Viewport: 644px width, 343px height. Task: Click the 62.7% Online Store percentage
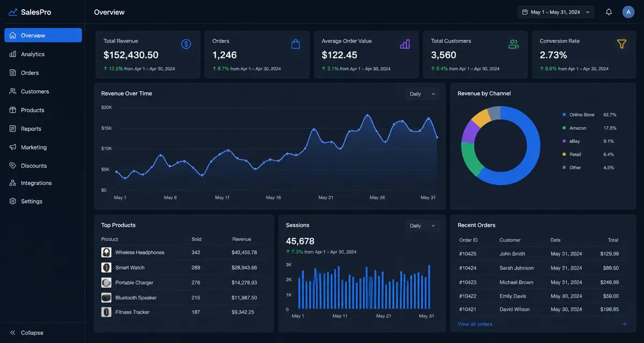tap(610, 115)
